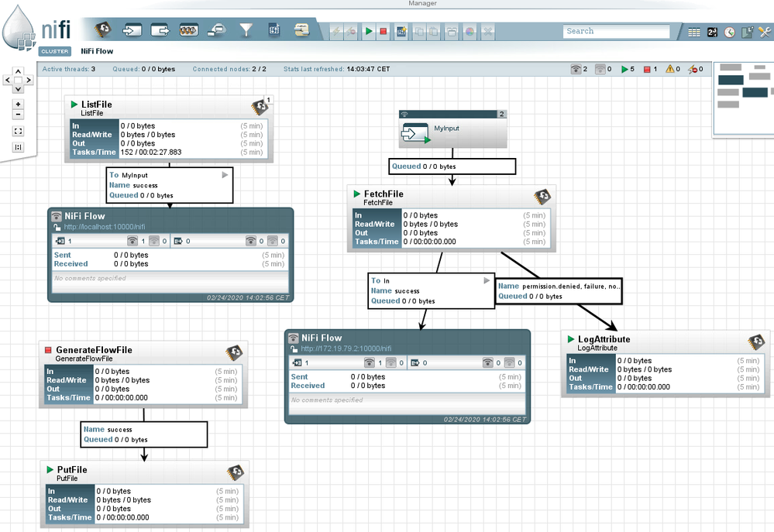
Task: Toggle transmission on the 172.19.79.2 NiFi Flow group
Action: 294,338
